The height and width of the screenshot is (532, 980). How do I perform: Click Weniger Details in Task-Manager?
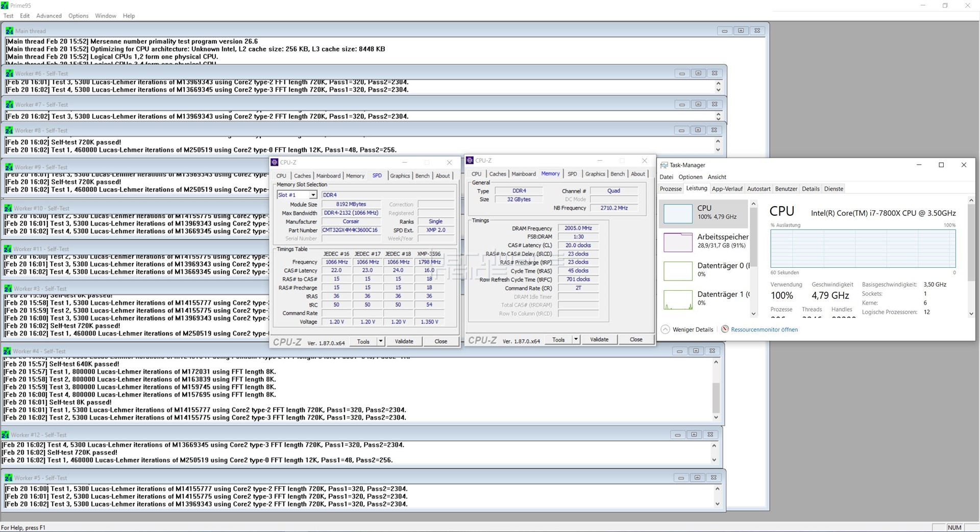coord(693,330)
